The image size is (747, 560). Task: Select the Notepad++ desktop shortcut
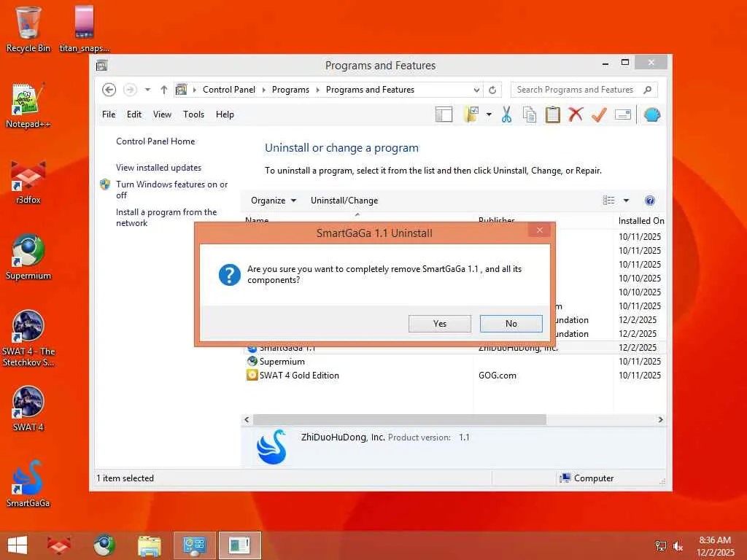click(x=28, y=106)
